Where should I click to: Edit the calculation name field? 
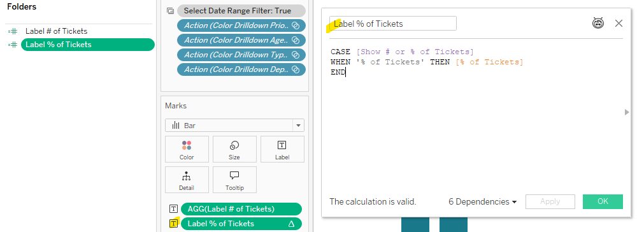pyautogui.click(x=393, y=24)
